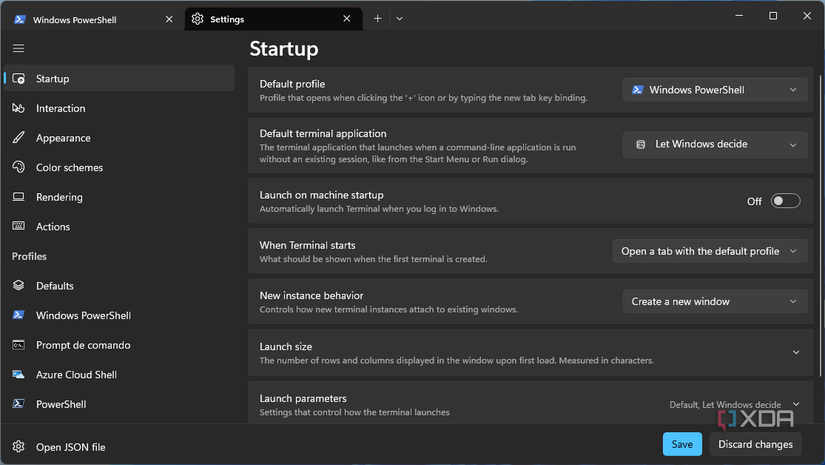Viewport: 825px width, 465px height.
Task: Click the Interaction sidebar icon
Action: pyautogui.click(x=18, y=108)
